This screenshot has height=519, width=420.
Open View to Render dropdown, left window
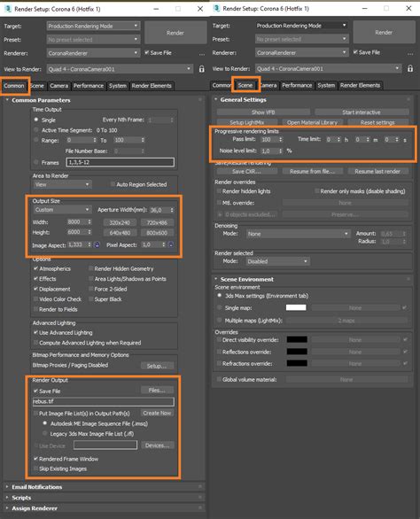[x=120, y=69]
